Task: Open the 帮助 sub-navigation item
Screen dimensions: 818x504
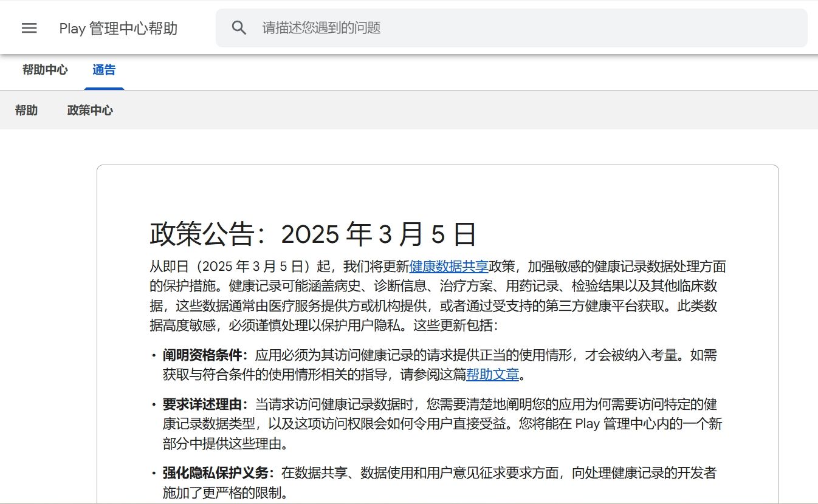Action: [26, 111]
